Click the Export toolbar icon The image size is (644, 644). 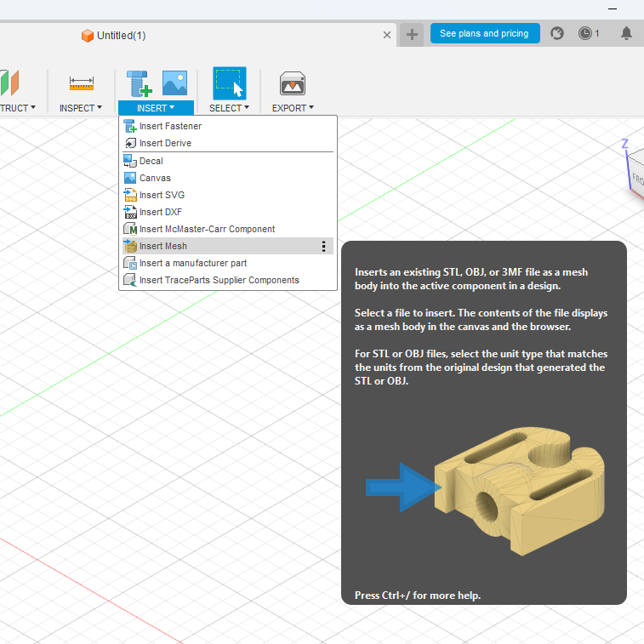point(293,83)
